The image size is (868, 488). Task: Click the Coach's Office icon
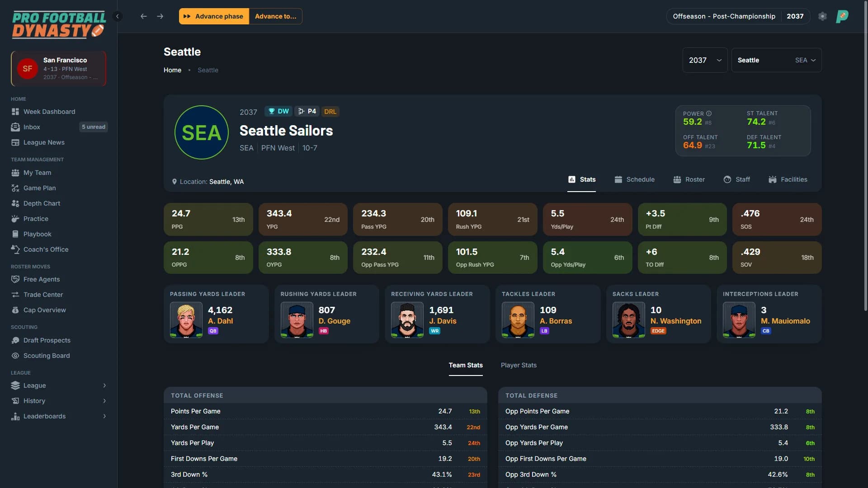15,249
